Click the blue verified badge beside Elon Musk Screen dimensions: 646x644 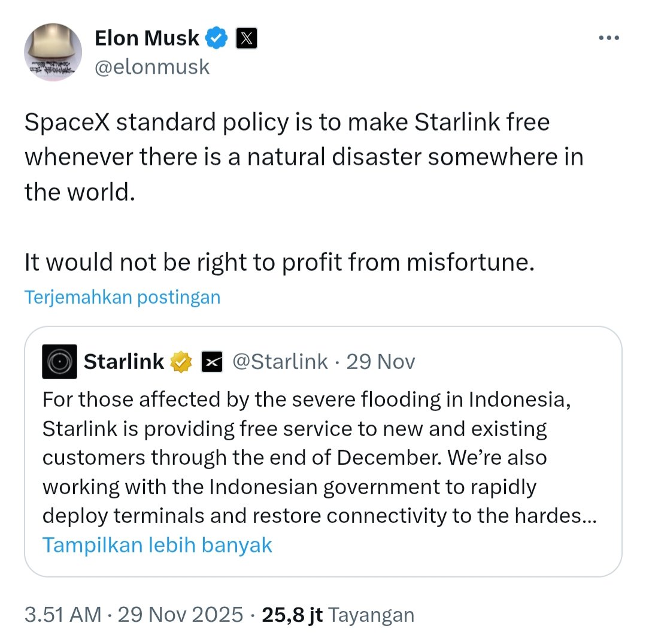pyautogui.click(x=216, y=38)
